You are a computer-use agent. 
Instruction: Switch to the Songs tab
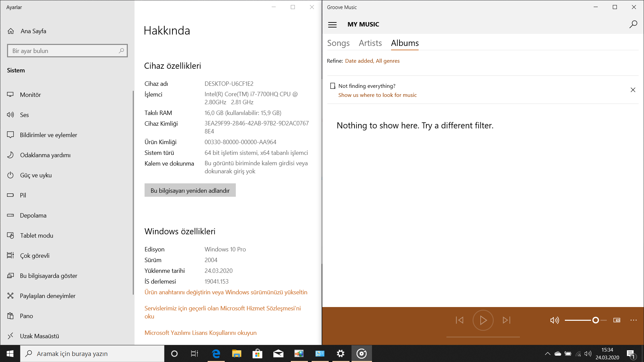click(x=338, y=43)
